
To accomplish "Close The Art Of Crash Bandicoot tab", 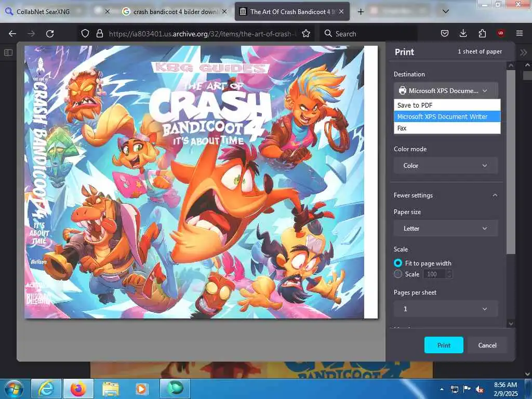I will tap(341, 11).
